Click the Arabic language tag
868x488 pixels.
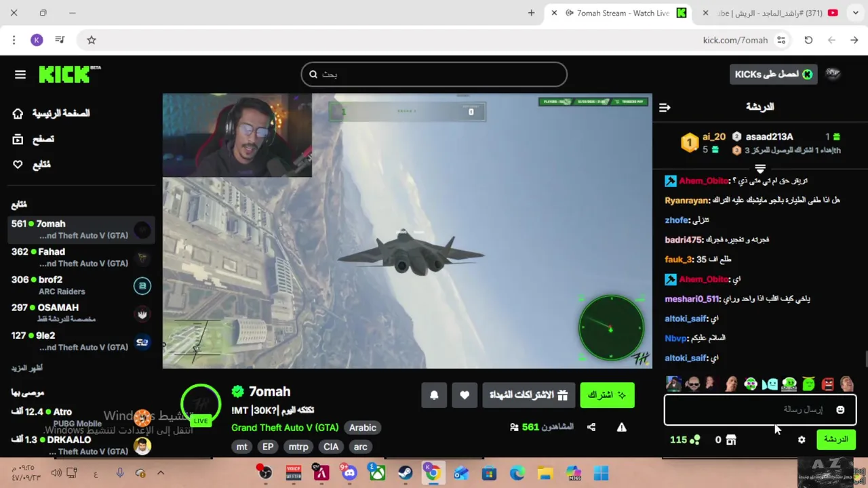click(362, 428)
